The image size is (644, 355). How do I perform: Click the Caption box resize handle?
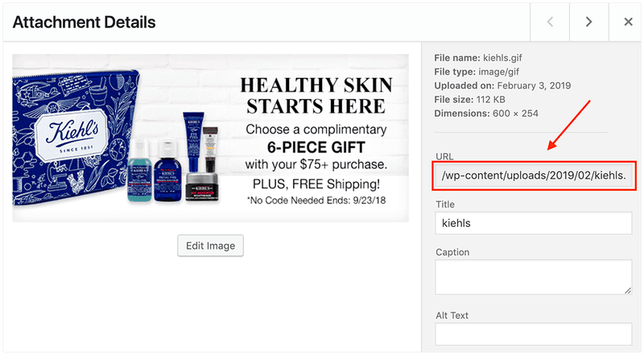point(628,291)
